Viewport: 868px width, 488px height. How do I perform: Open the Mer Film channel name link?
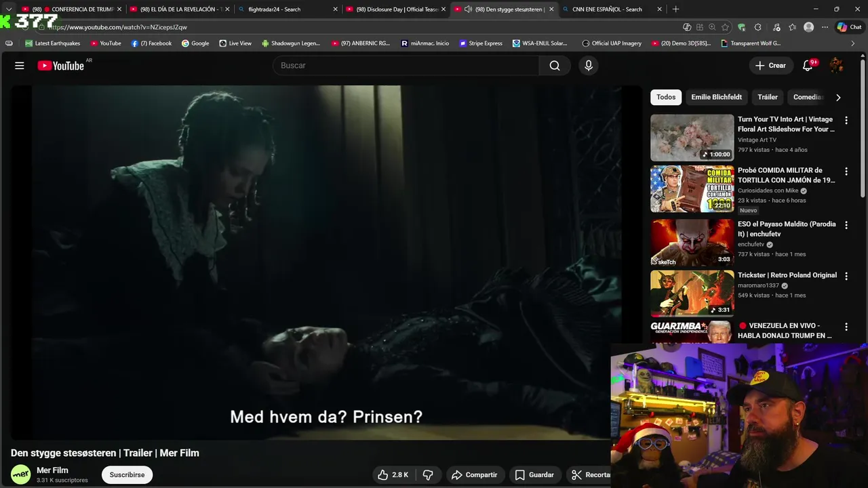pyautogui.click(x=52, y=470)
